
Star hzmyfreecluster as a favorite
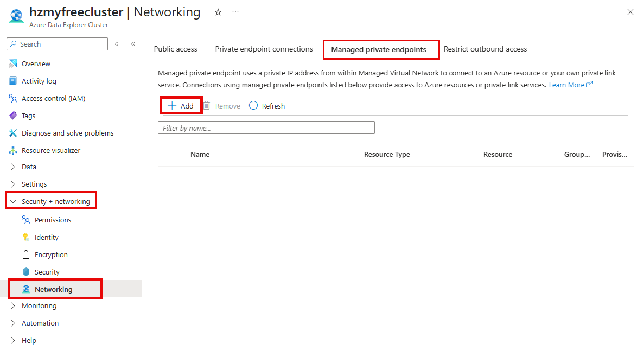(218, 11)
